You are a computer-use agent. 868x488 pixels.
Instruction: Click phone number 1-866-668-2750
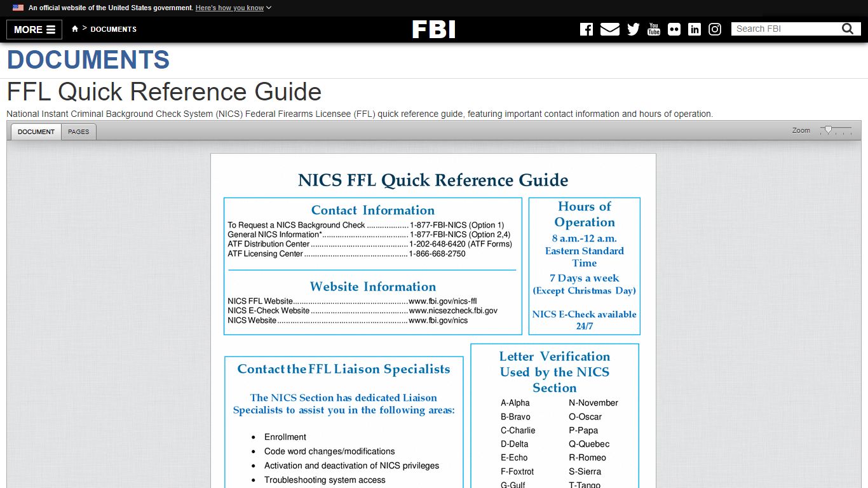point(438,254)
